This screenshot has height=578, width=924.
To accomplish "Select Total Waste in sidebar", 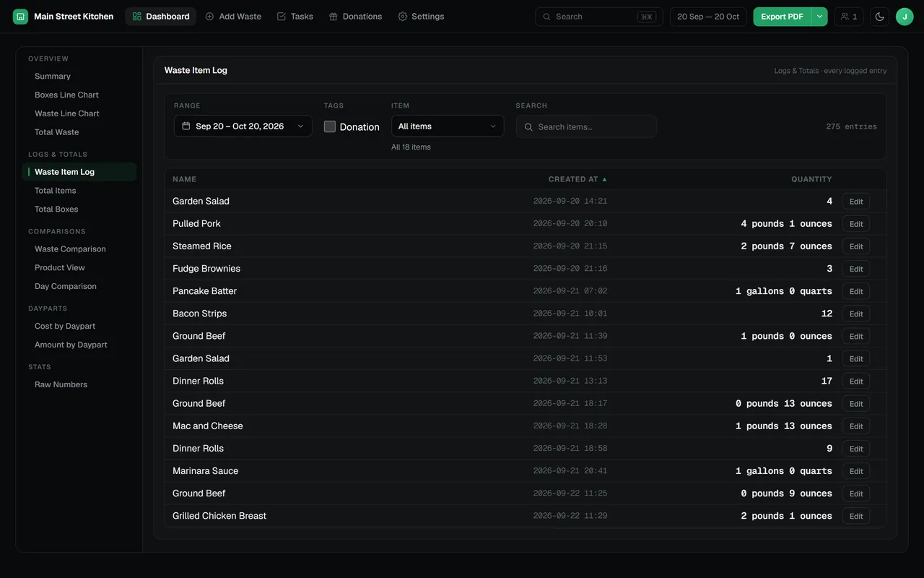I will pyautogui.click(x=79, y=132).
